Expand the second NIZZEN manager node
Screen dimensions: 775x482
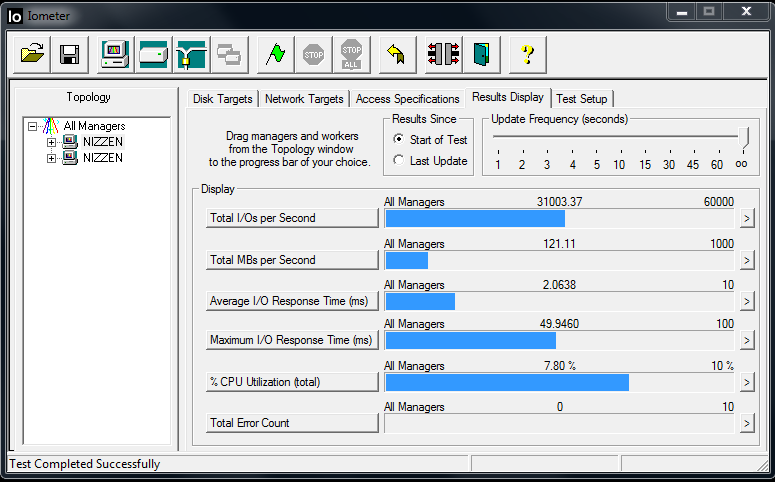tap(51, 158)
